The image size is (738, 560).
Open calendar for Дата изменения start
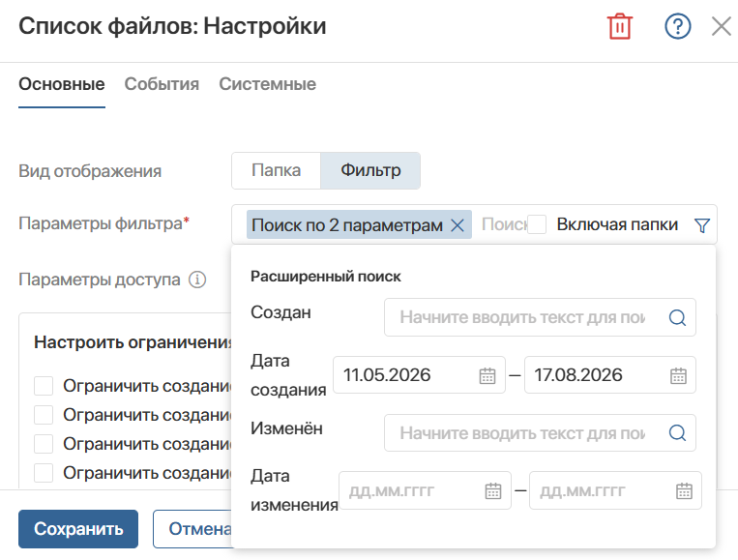(493, 490)
